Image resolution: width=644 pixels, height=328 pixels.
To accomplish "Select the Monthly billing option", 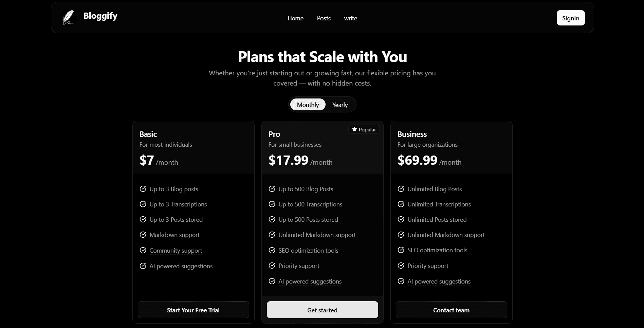I will click(308, 105).
